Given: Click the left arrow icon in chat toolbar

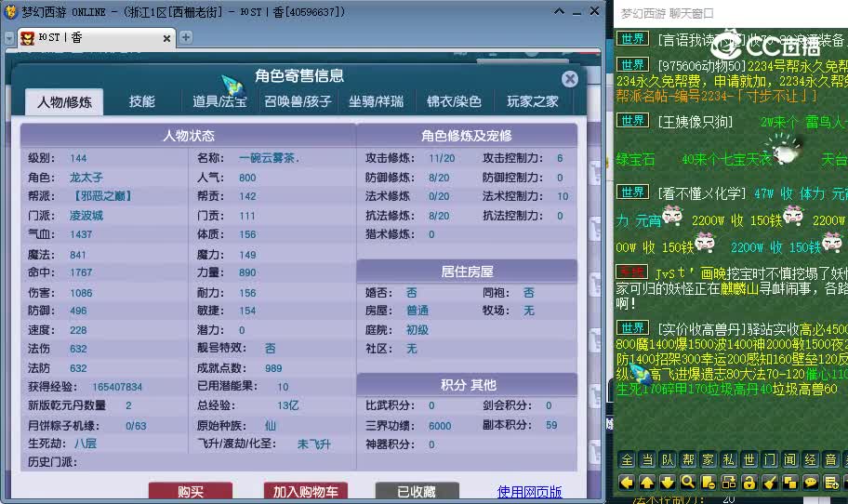Looking at the screenshot, I should point(627,482).
